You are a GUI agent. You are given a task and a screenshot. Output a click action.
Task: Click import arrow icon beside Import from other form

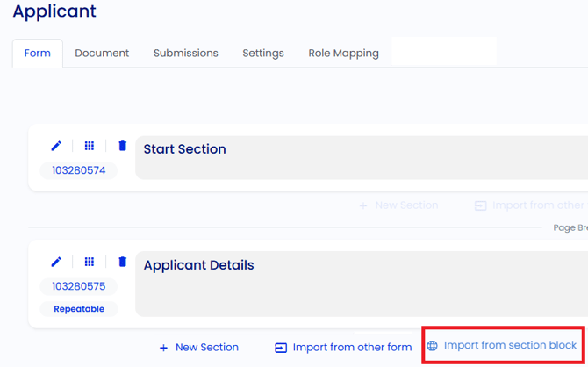pyautogui.click(x=281, y=349)
